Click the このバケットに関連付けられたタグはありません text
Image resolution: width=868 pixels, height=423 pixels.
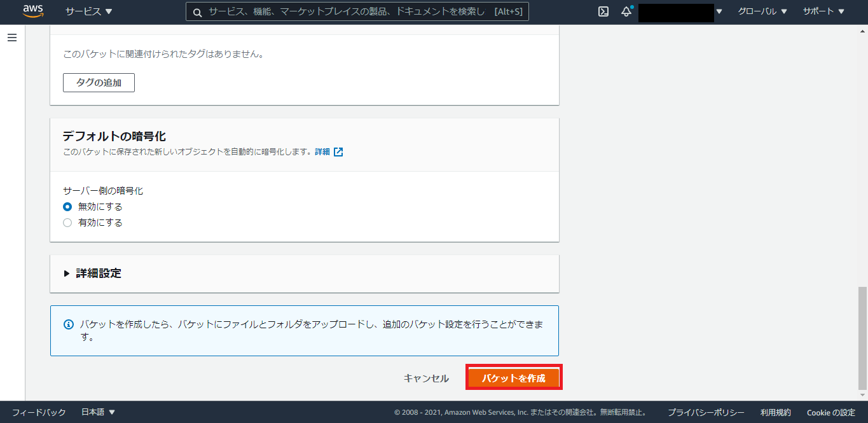pyautogui.click(x=163, y=54)
